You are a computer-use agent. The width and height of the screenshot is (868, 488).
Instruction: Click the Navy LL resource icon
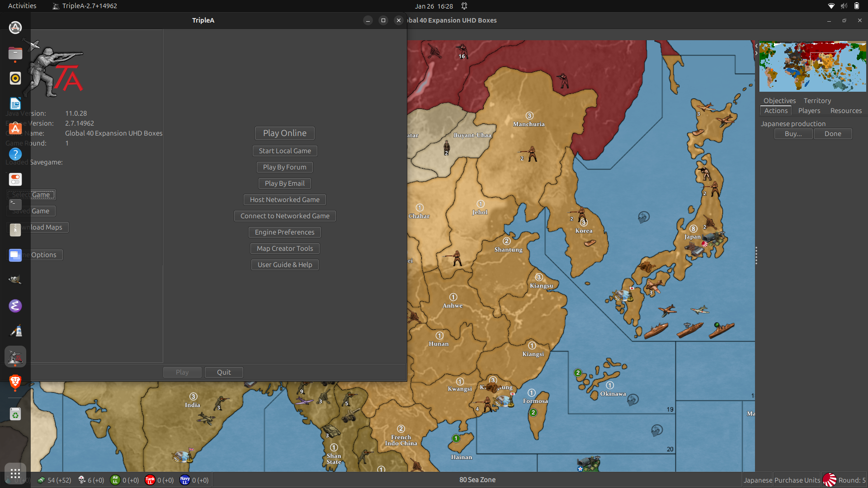(184, 480)
